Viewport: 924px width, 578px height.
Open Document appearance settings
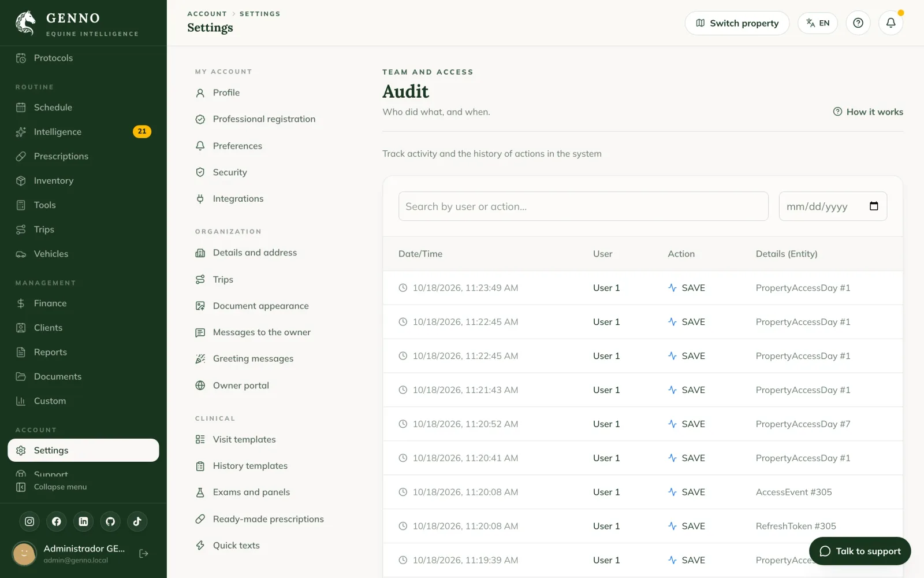tap(252, 306)
